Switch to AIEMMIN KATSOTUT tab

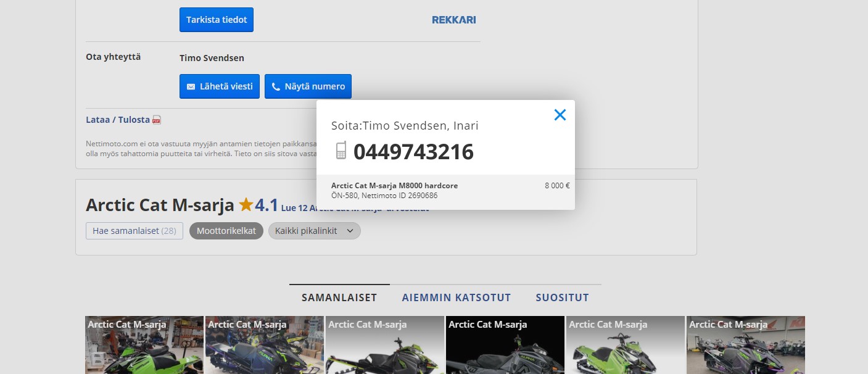(457, 297)
